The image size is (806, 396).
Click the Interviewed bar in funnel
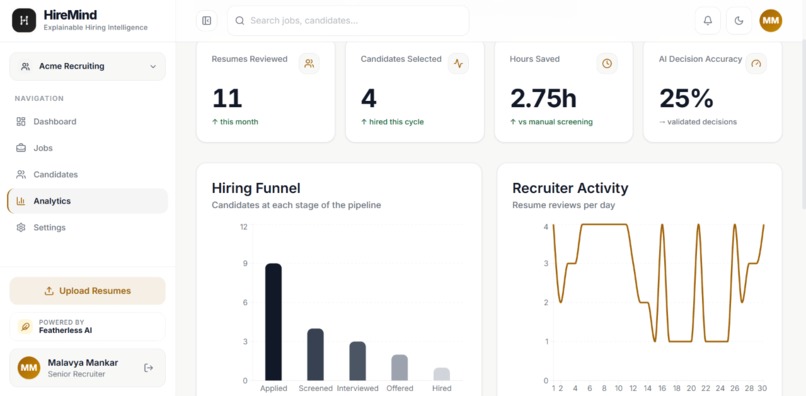click(357, 361)
